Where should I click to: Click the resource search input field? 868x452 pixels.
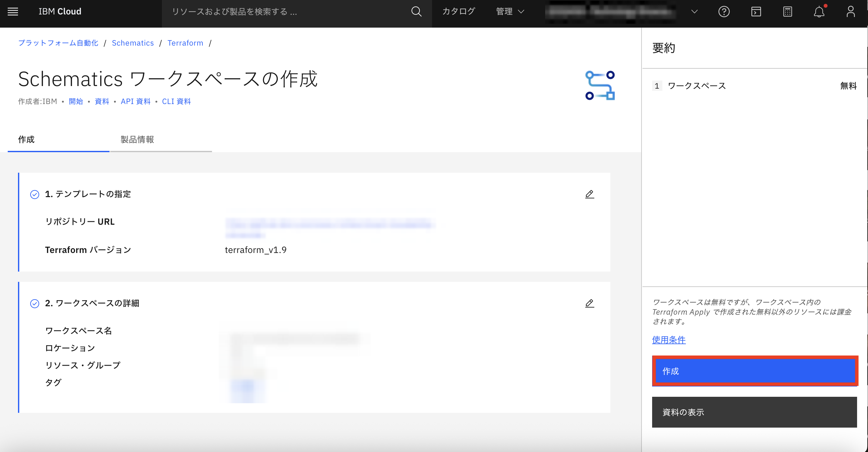pyautogui.click(x=270, y=12)
